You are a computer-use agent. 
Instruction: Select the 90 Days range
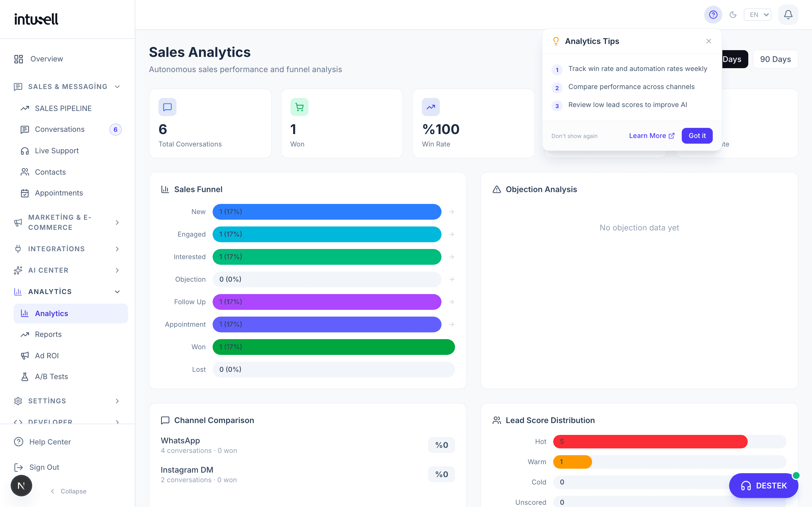click(x=775, y=59)
